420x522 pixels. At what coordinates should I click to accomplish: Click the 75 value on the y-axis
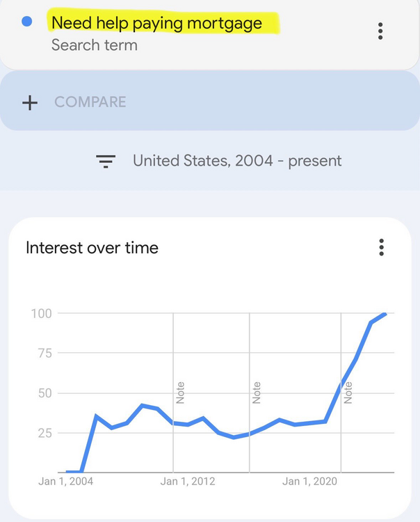tap(44, 354)
